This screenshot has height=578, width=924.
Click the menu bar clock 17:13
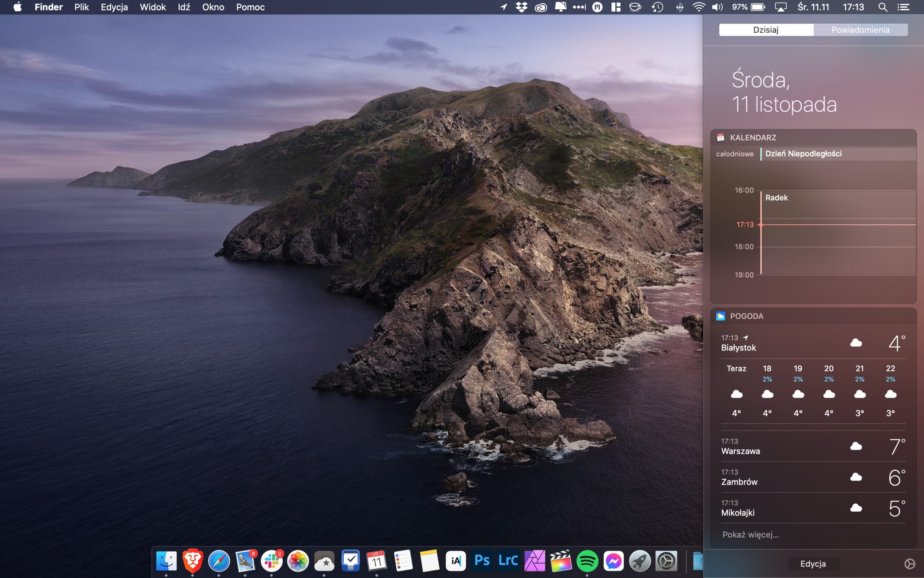pyautogui.click(x=853, y=7)
